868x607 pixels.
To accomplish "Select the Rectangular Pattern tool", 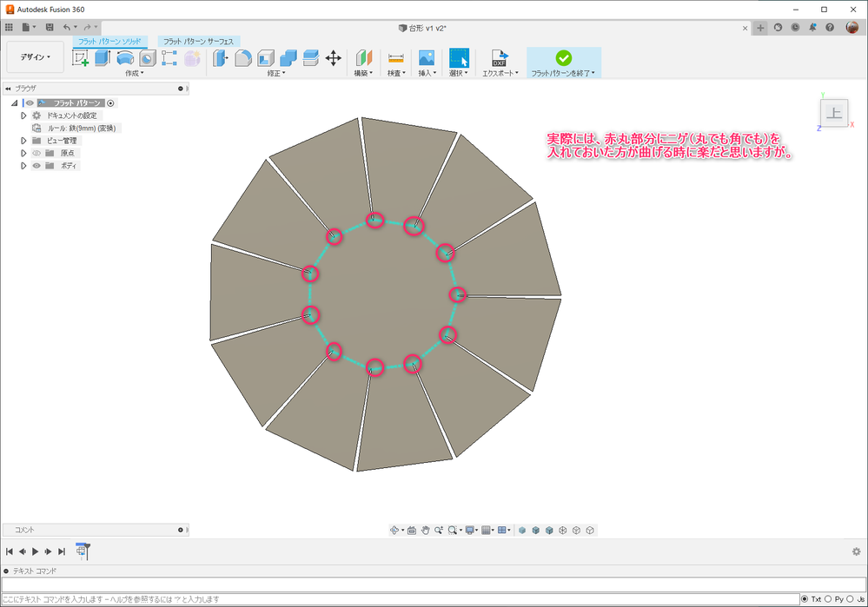I will pyautogui.click(x=169, y=58).
